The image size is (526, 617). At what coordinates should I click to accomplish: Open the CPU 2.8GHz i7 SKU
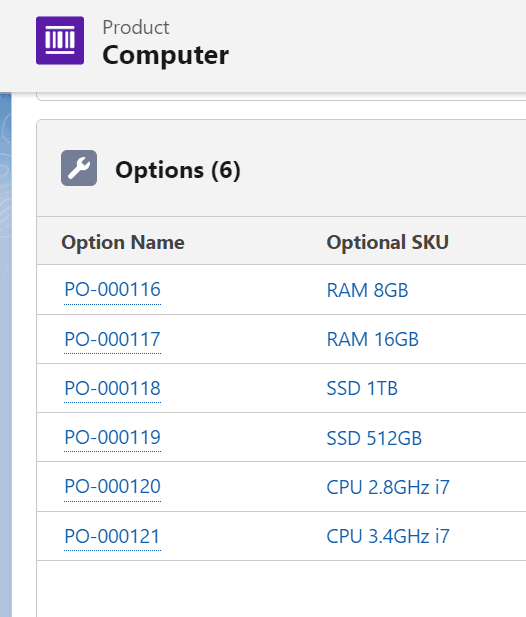(x=388, y=487)
